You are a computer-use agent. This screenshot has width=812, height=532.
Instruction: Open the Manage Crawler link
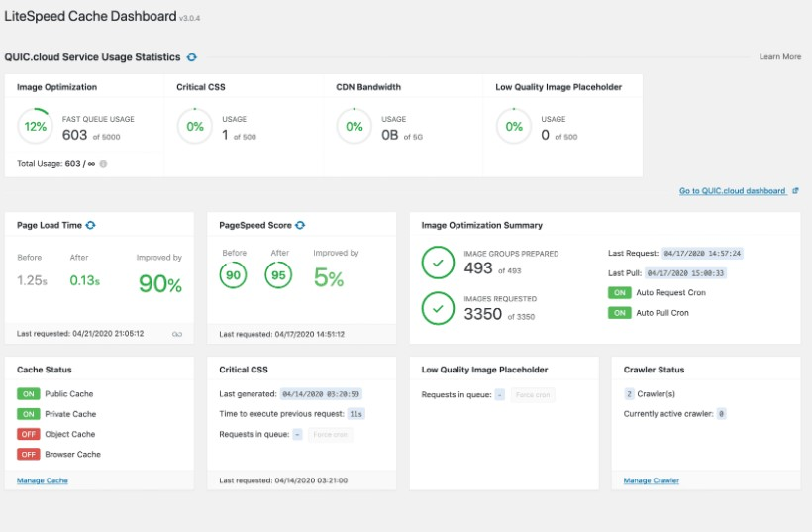click(651, 480)
